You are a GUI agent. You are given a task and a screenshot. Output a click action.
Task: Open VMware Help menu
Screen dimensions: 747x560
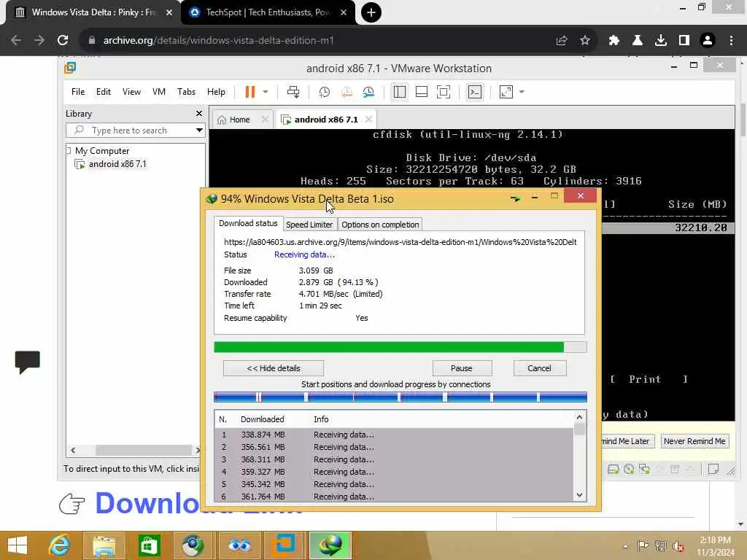(x=216, y=92)
